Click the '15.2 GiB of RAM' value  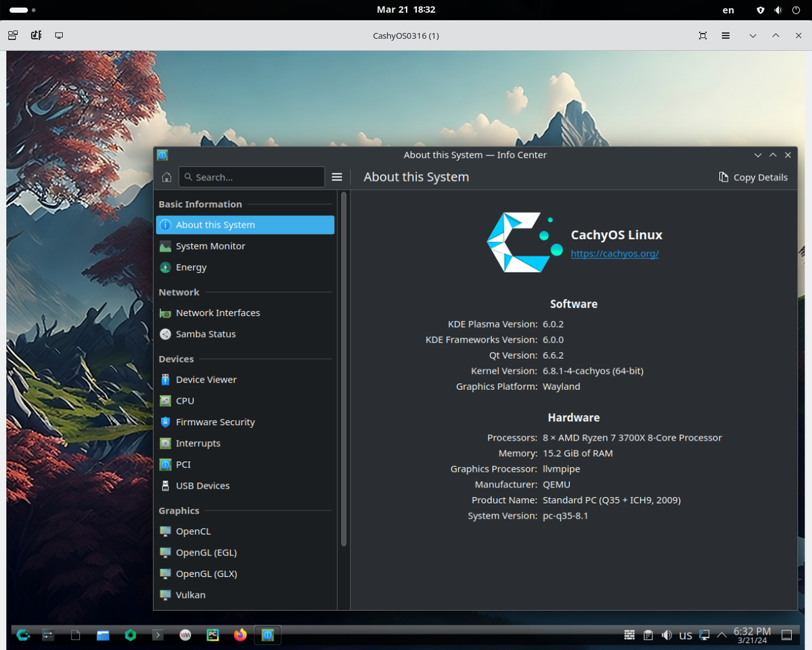tap(578, 453)
